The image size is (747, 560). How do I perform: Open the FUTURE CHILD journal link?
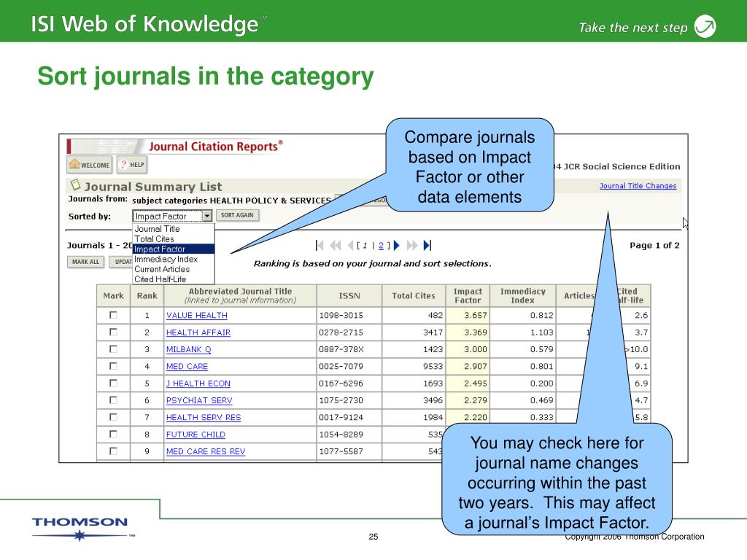click(x=196, y=435)
